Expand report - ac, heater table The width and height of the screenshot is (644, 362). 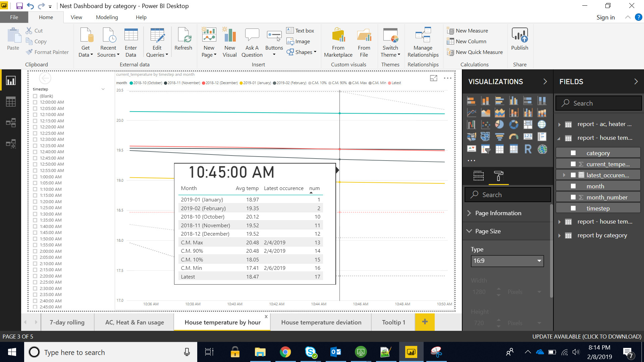[x=559, y=124]
